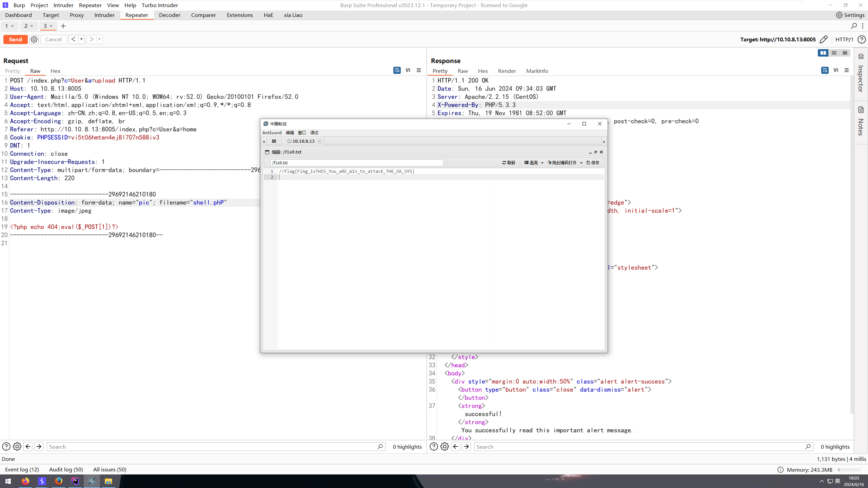
Task: Go to next request search match
Action: [39, 447]
